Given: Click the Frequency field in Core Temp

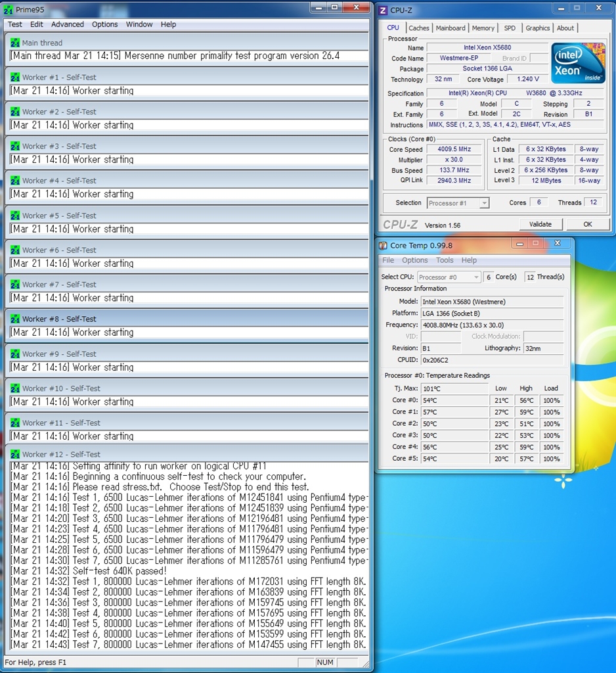Looking at the screenshot, I should pos(492,325).
